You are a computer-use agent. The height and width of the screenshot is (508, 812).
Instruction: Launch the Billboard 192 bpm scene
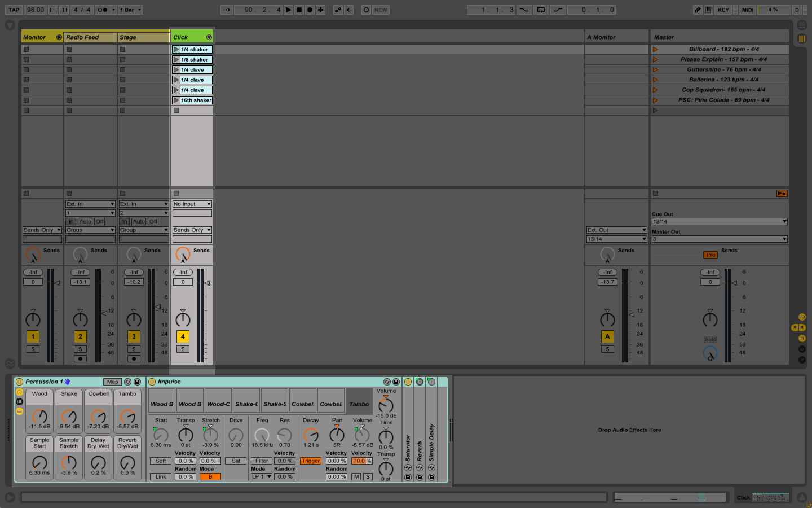[655, 50]
